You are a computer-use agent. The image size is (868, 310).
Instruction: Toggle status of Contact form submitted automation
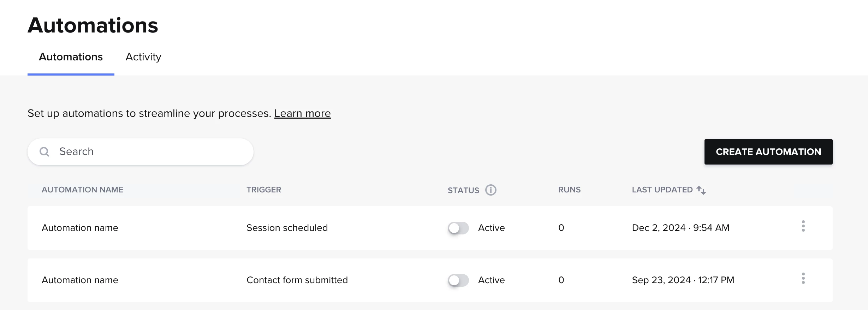458,280
